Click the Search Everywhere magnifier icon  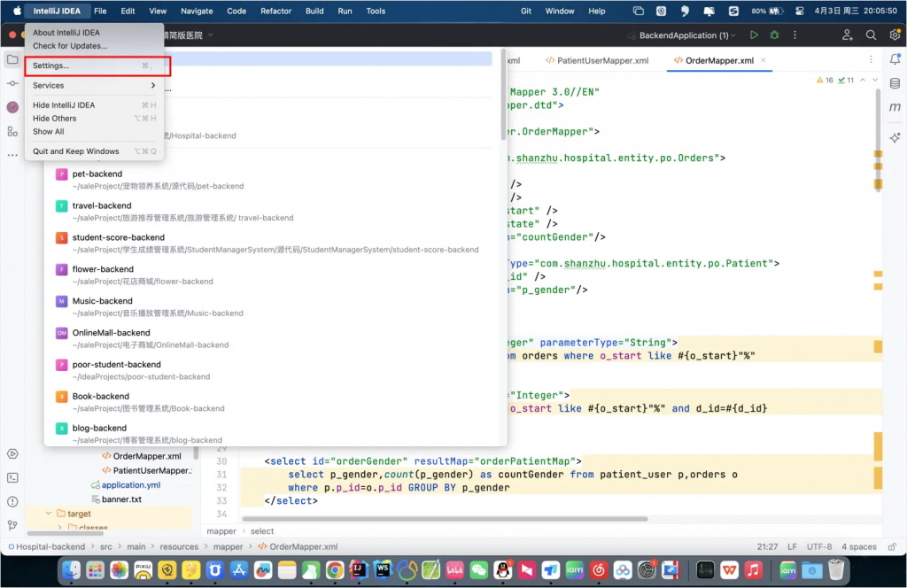coord(871,35)
